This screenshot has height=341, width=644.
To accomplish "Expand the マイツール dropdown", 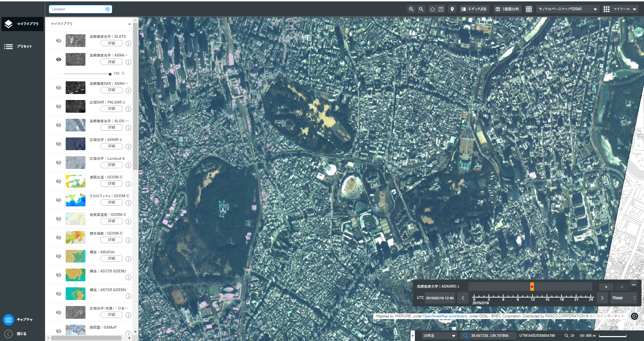I will pyautogui.click(x=620, y=9).
